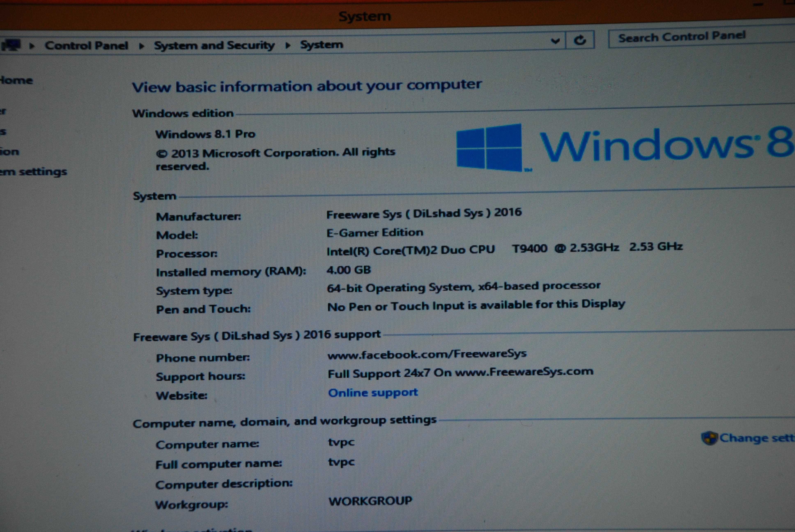Click the www.facebook.com/FreewareSys text
795x532 pixels.
(427, 354)
